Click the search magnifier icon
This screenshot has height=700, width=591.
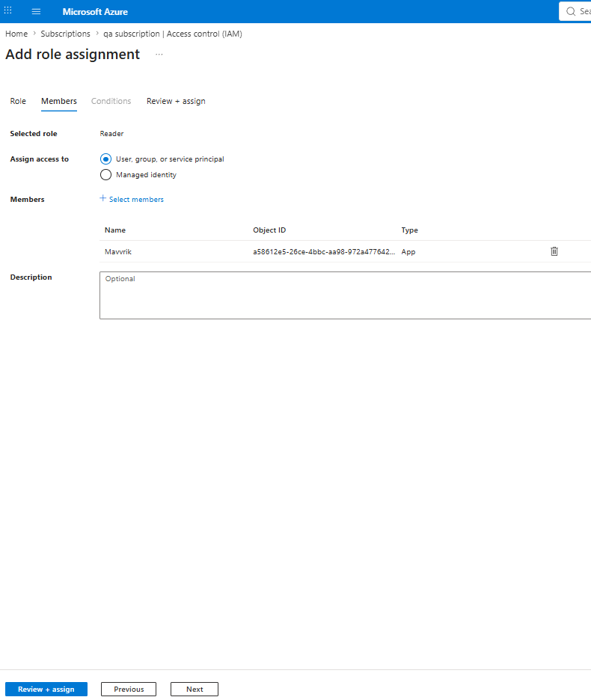pos(571,12)
